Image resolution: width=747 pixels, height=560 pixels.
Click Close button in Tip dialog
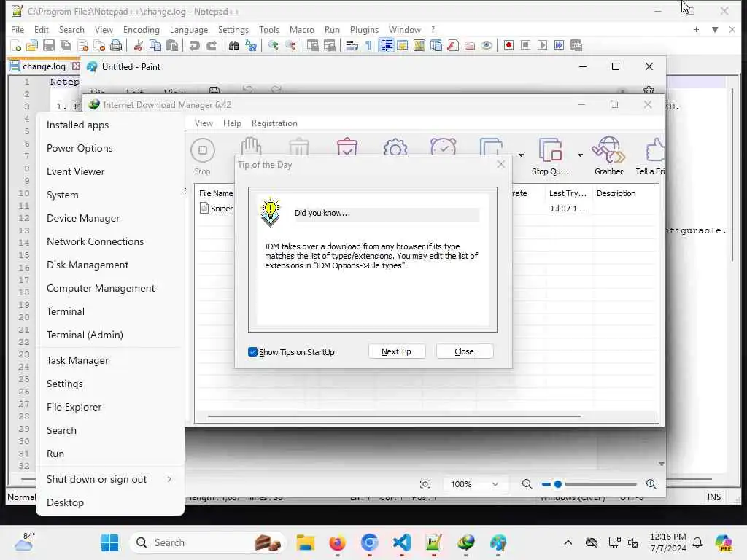(x=464, y=351)
